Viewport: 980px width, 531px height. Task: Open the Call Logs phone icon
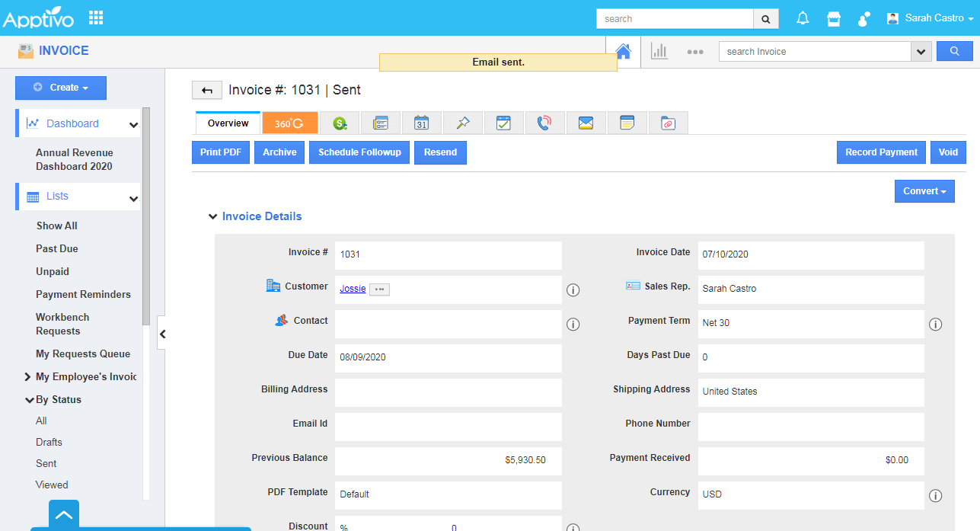click(544, 123)
